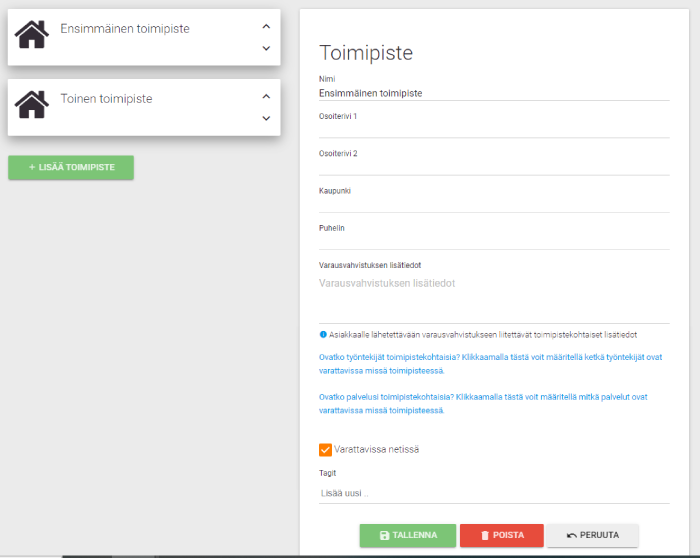Select the Toinen toimipiste card
The width and height of the screenshot is (700, 558).
(144, 107)
